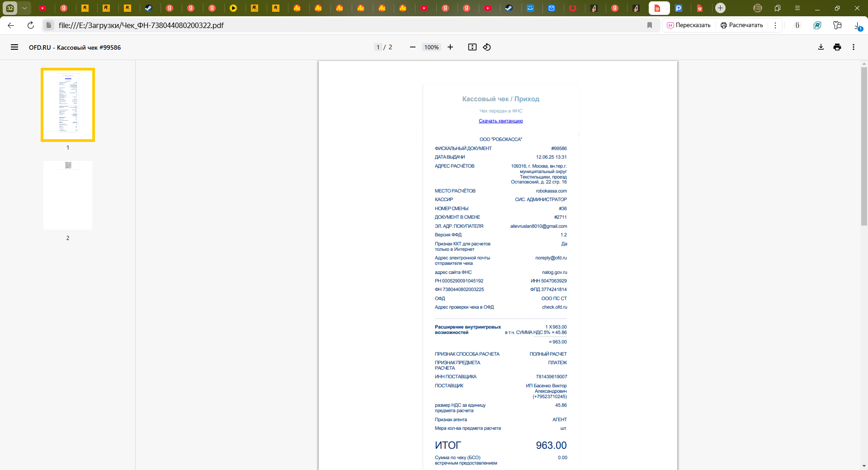Rotate the PDF counterclockwise
868x470 pixels.
coord(487,47)
